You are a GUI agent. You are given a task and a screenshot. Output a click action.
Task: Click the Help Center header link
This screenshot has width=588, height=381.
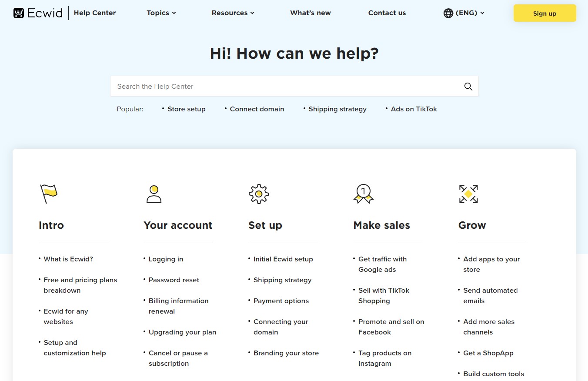(95, 13)
